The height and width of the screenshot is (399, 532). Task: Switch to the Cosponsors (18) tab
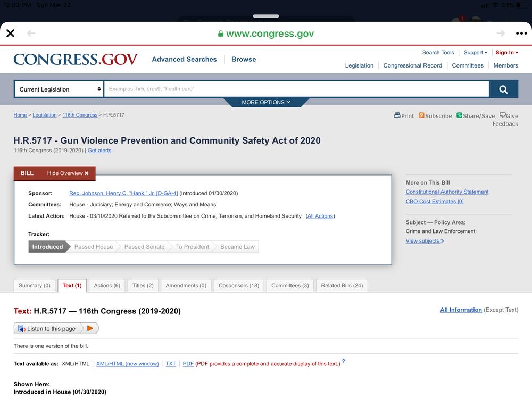pyautogui.click(x=239, y=286)
